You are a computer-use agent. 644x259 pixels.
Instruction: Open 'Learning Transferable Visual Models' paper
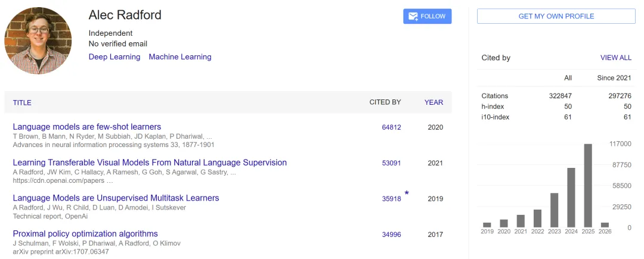[150, 163]
